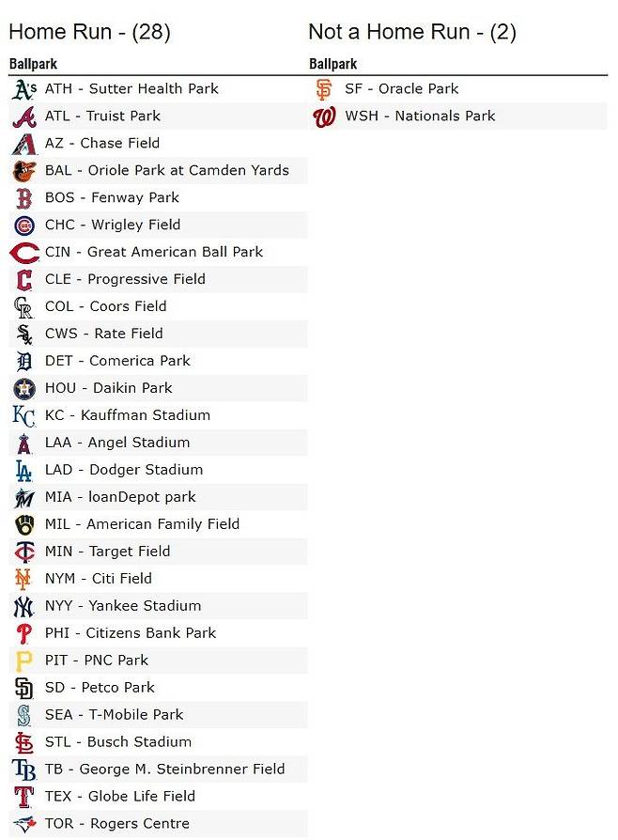Click the San Francisco Giants logo
This screenshot has height=840, width=618.
(x=324, y=89)
